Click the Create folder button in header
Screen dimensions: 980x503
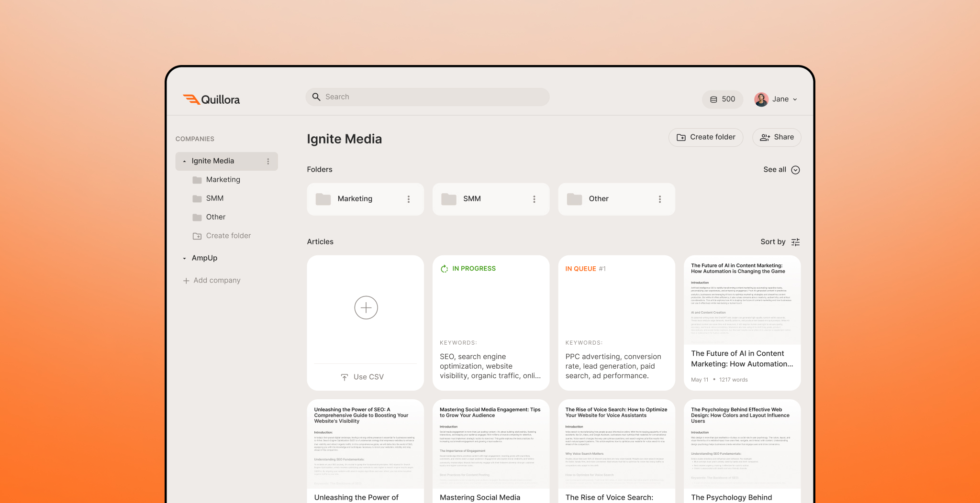tap(705, 137)
